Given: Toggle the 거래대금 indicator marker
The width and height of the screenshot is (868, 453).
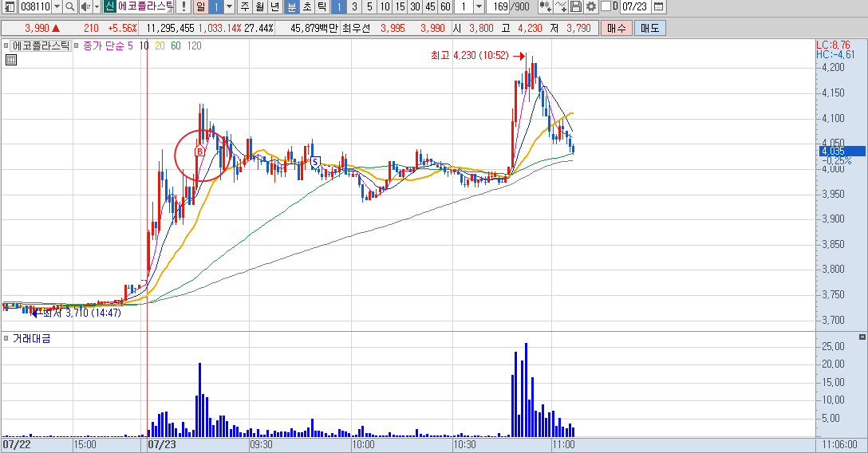Looking at the screenshot, I should tap(6, 338).
